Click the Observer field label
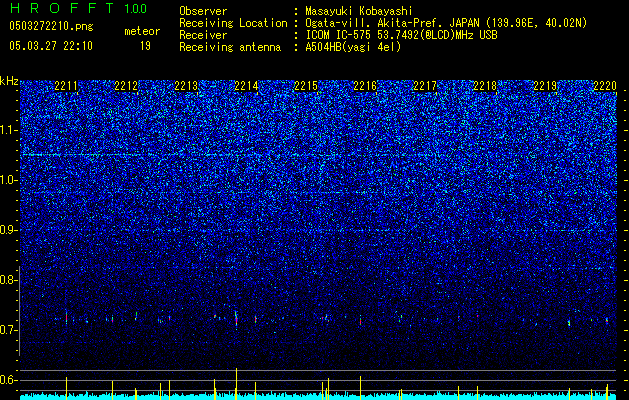This screenshot has width=629, height=400. (203, 11)
